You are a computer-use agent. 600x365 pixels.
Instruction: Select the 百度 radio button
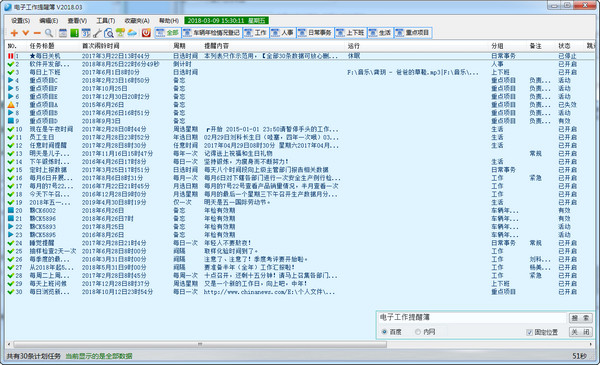[x=385, y=332]
